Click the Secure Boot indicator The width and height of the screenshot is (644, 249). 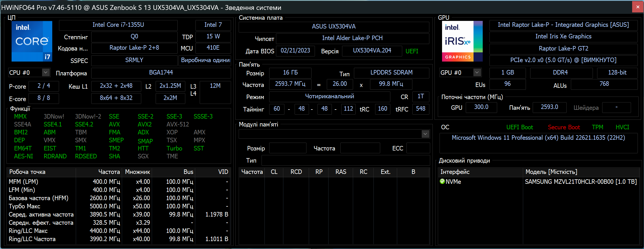click(563, 127)
